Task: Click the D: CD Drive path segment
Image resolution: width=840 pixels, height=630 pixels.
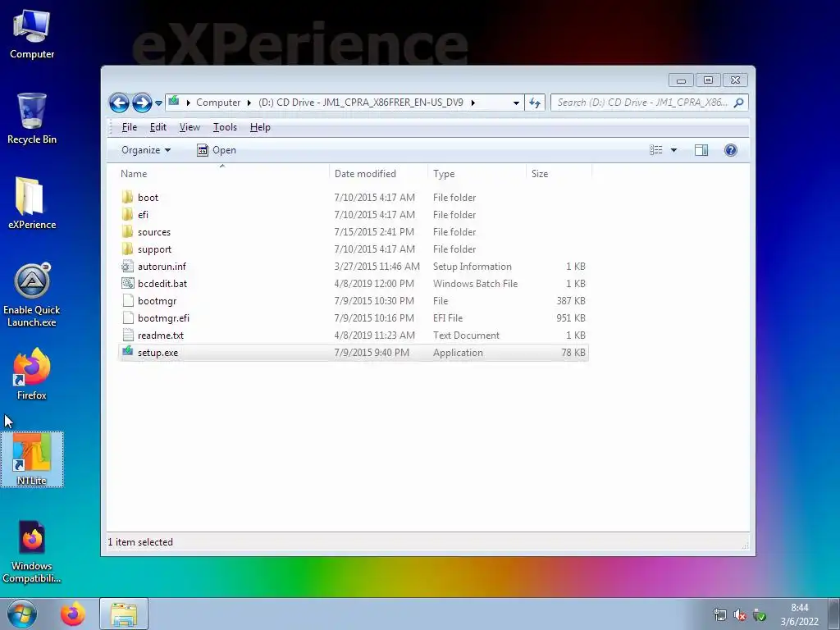Action: tap(361, 103)
